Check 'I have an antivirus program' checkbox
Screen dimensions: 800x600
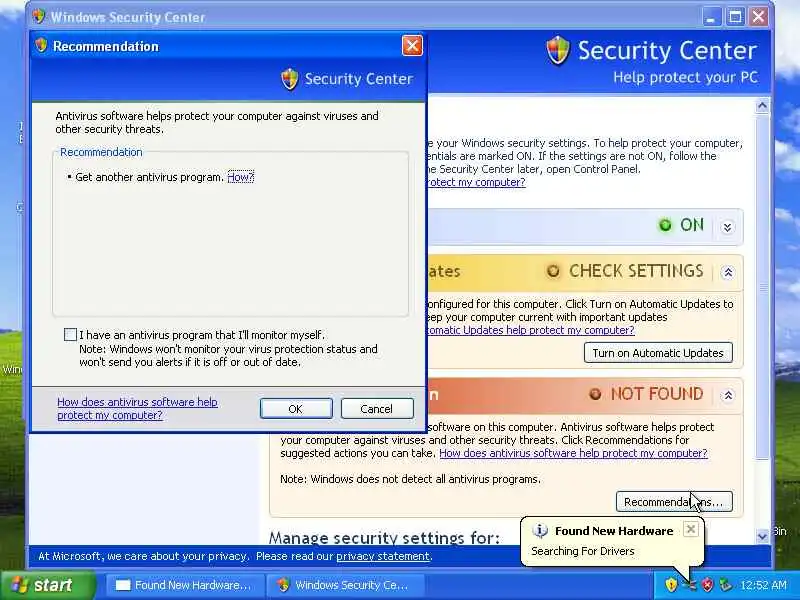tap(70, 335)
